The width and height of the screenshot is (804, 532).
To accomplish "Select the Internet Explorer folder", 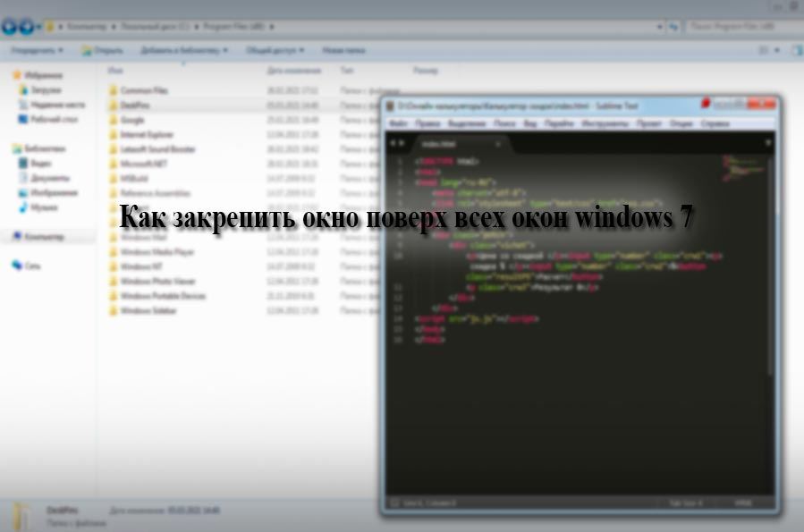I will tap(147, 135).
